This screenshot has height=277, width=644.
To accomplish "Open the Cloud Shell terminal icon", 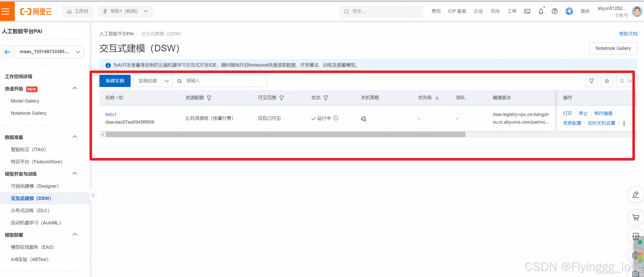I will (527, 11).
